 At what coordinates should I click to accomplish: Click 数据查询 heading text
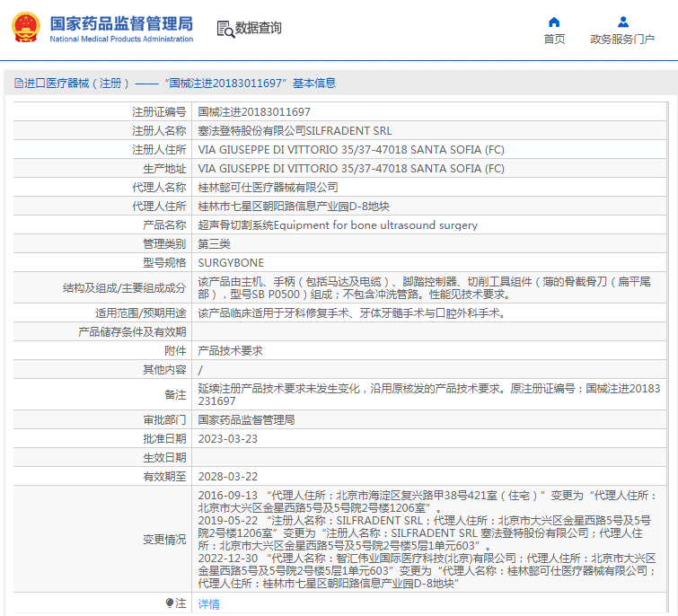(258, 28)
